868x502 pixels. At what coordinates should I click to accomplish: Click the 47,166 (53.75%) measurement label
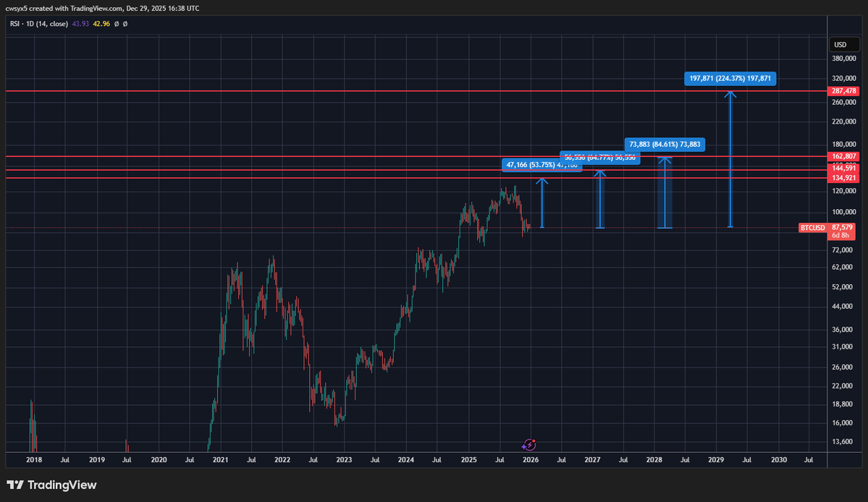coord(542,165)
